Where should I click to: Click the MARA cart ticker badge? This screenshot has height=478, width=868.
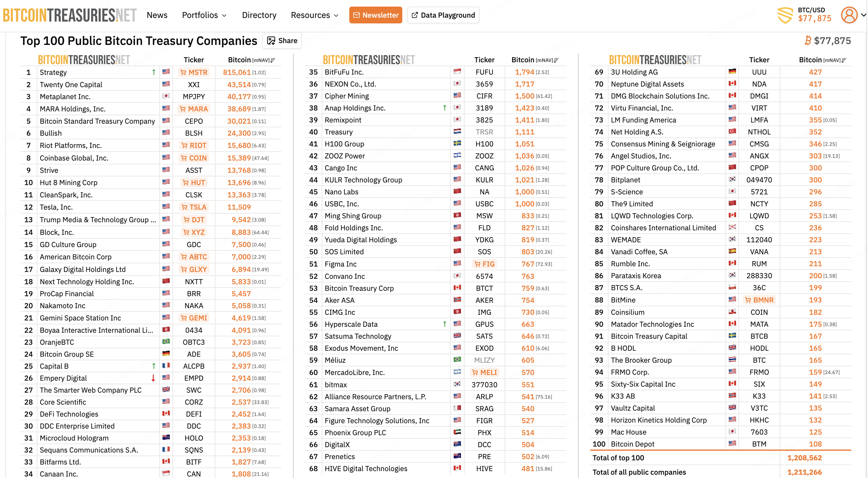click(x=194, y=108)
